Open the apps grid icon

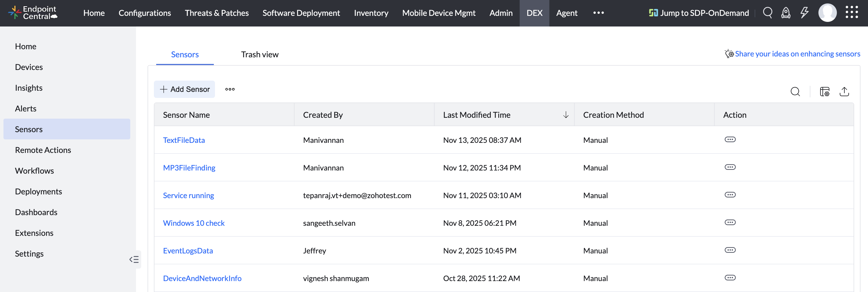(852, 12)
